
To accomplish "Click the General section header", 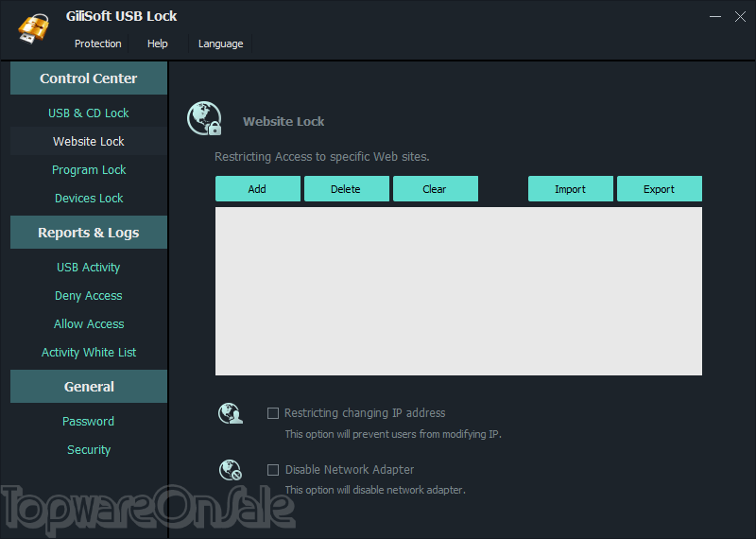I will [89, 387].
